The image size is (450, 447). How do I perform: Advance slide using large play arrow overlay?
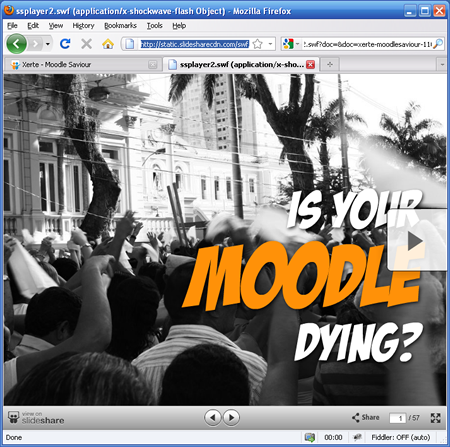click(416, 240)
